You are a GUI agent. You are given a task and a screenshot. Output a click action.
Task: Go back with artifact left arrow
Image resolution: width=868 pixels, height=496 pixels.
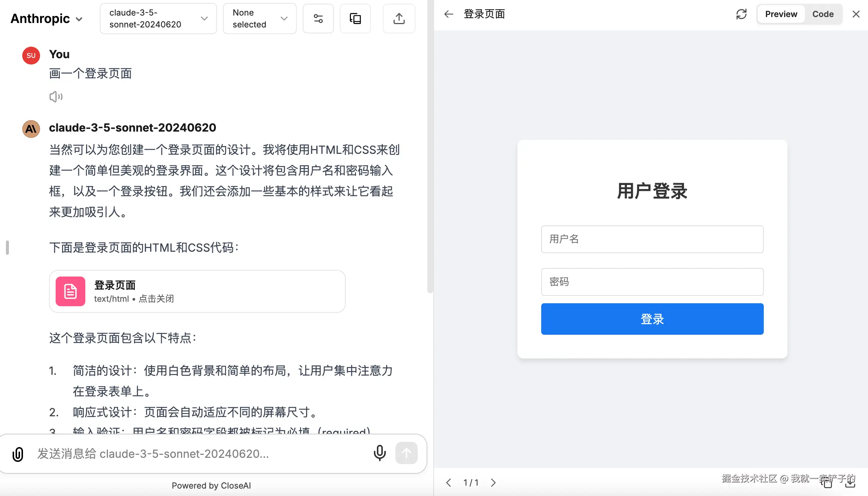pos(449,14)
